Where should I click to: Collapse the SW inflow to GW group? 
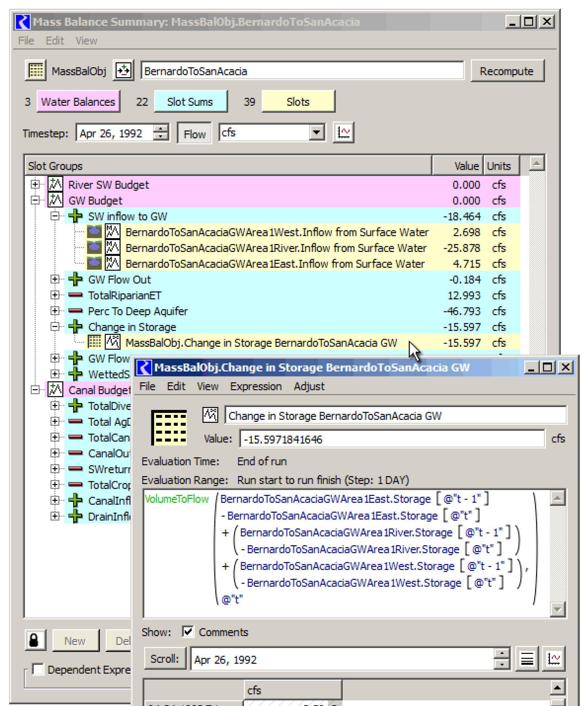(55, 216)
